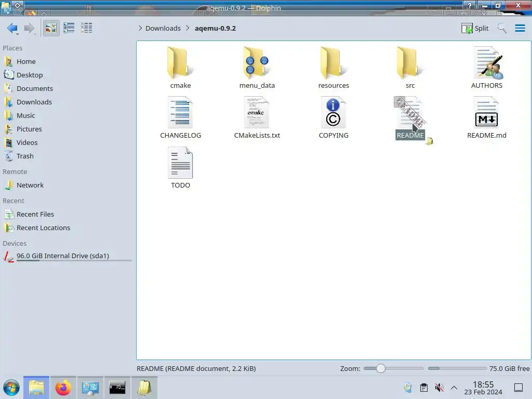Open the start menu orb
The image size is (532, 399).
click(x=11, y=388)
